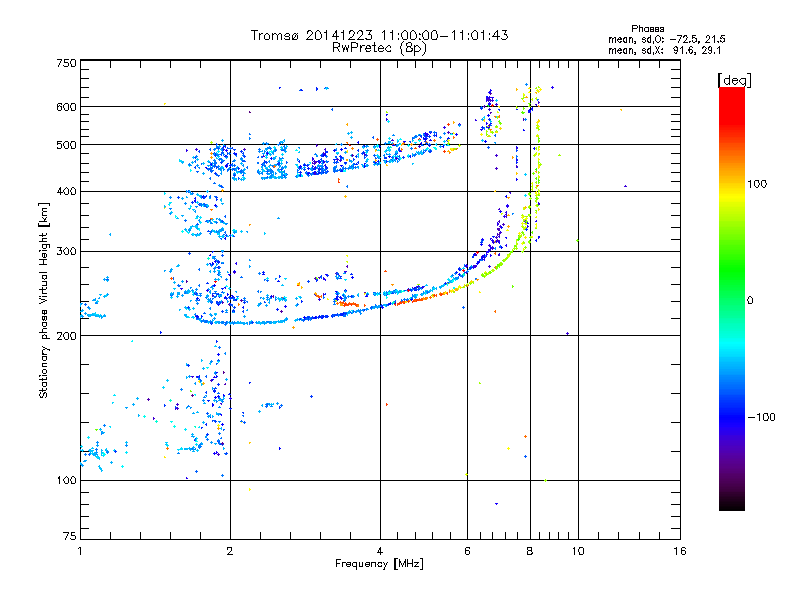Click the x-axis tick label '10'

point(578,551)
